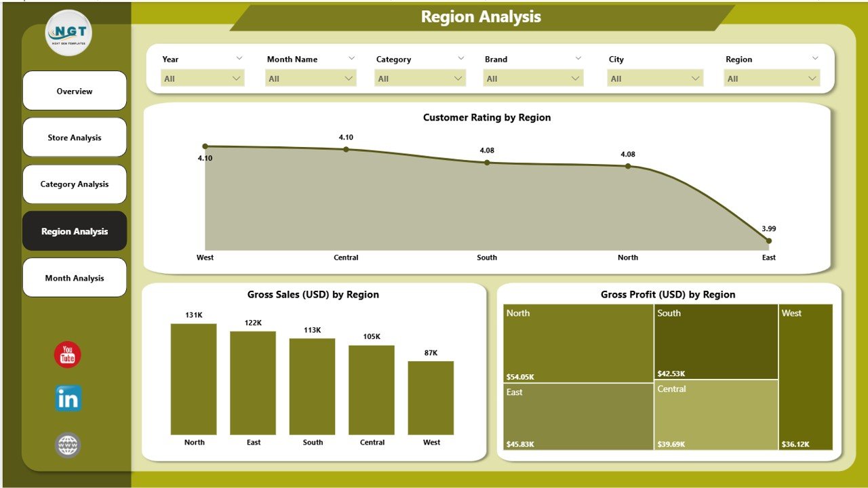The width and height of the screenshot is (868, 488).
Task: Click the NGT logo icon
Action: tap(68, 33)
